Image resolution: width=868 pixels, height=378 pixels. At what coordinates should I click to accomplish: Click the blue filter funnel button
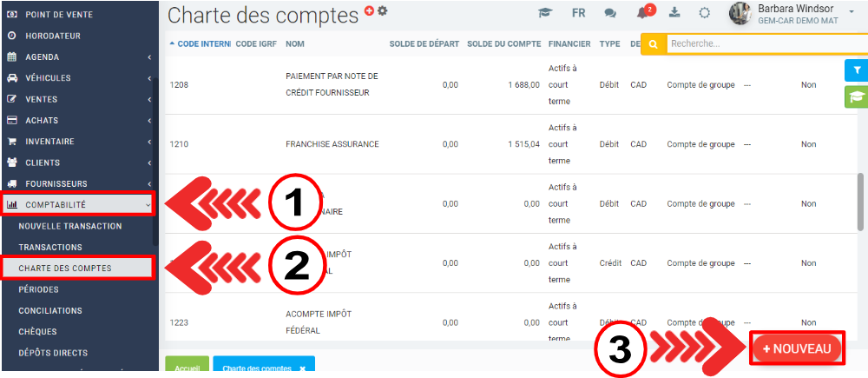point(856,70)
